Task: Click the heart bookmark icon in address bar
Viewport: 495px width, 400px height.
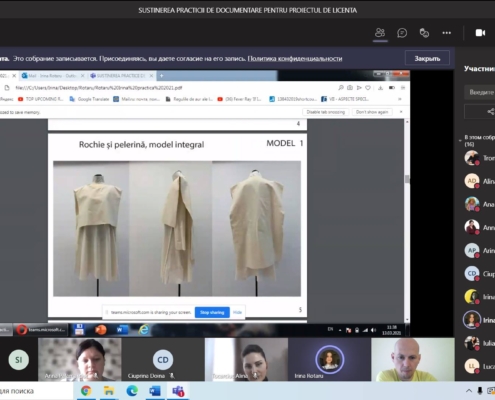Action: (368, 88)
